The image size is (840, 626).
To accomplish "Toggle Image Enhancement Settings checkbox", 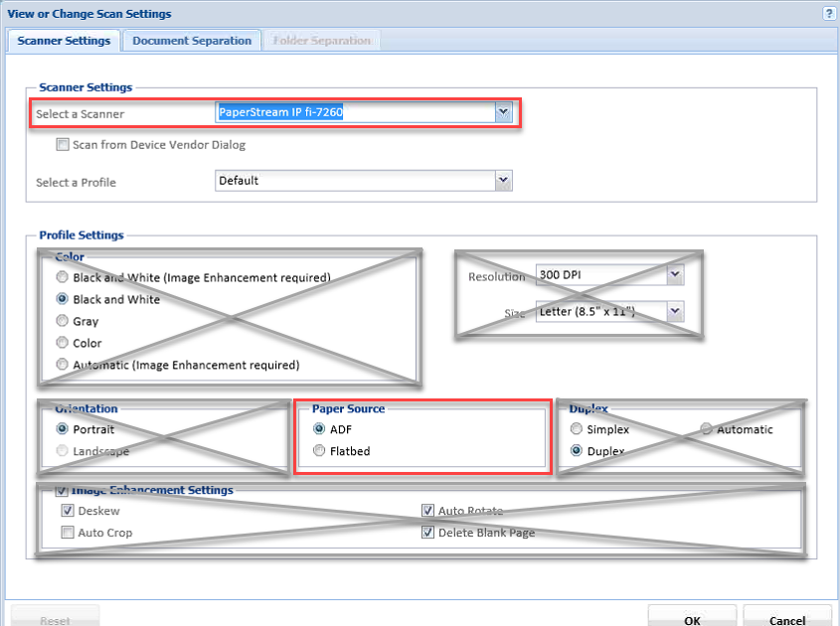I will click(63, 490).
